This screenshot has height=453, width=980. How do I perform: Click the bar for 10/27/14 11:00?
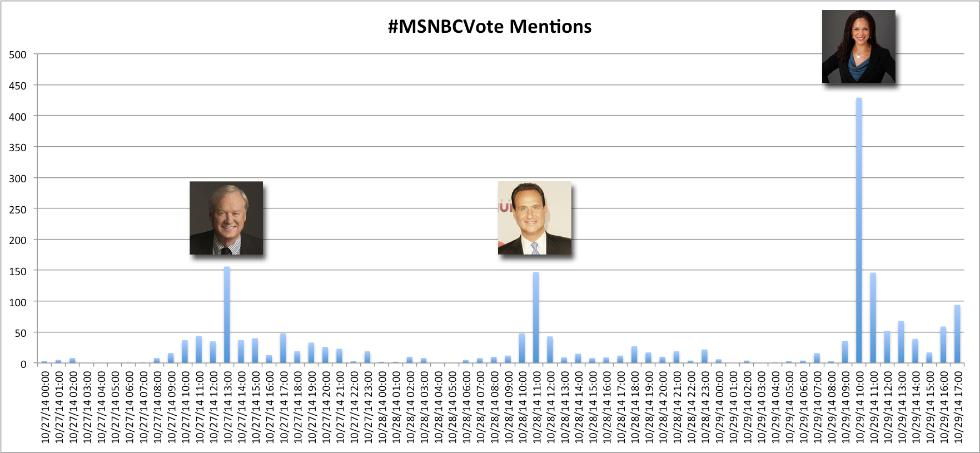click(x=199, y=350)
